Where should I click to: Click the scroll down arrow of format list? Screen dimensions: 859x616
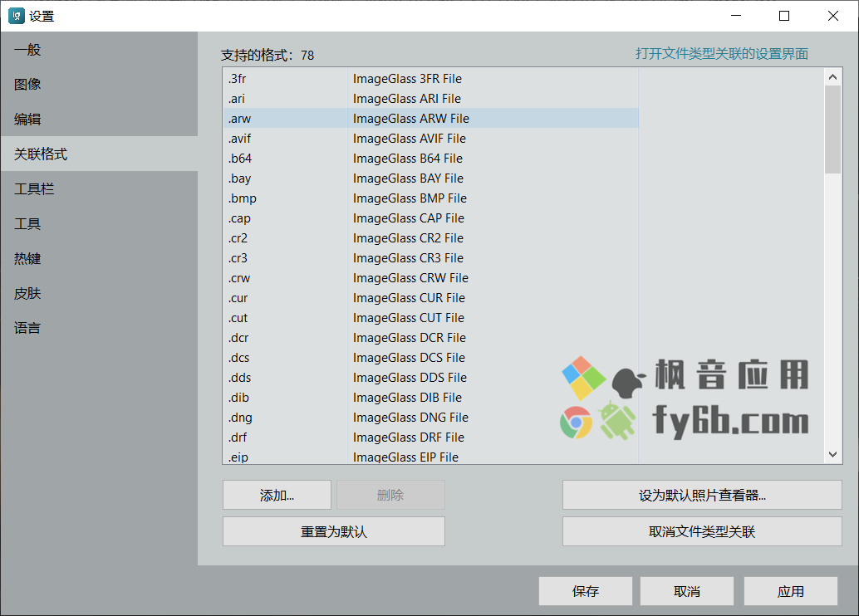point(832,454)
